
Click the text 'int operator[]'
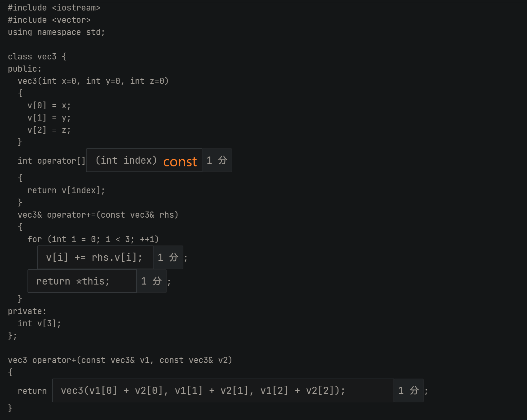[x=52, y=161]
